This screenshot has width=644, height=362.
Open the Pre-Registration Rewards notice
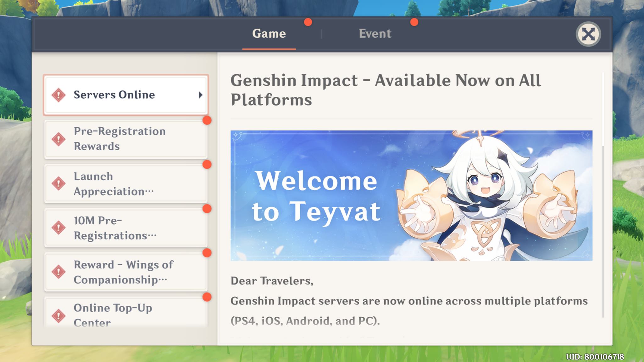[126, 139]
